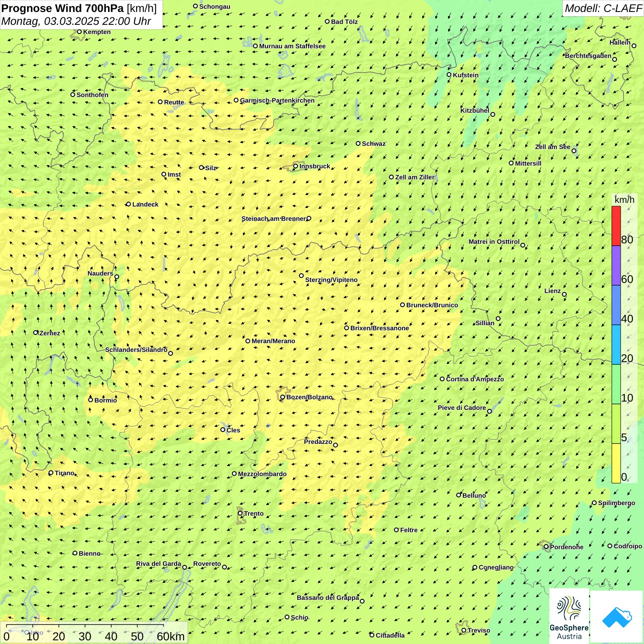The width and height of the screenshot is (644, 644).
Task: Click the 'Cortina d'Ampezzo' label
Action: point(475,379)
